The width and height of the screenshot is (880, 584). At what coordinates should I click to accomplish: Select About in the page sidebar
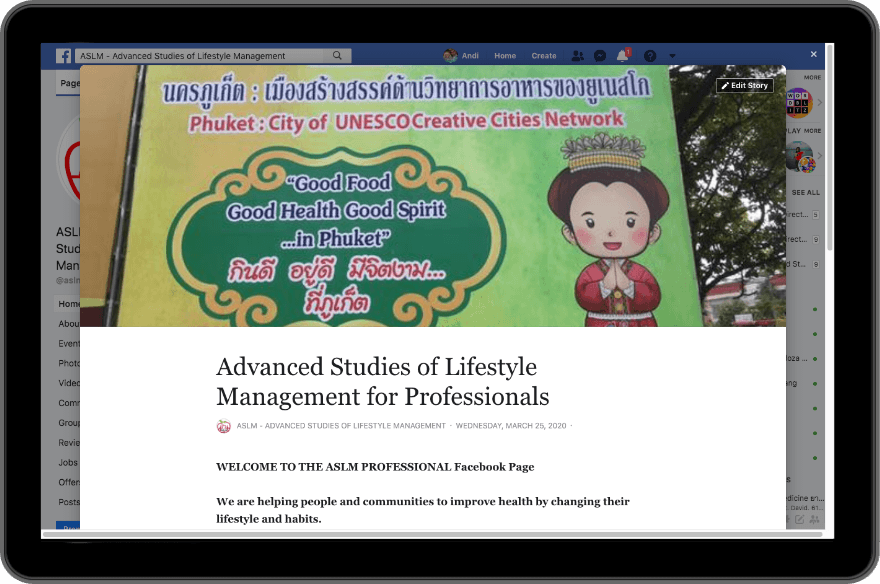pos(68,324)
